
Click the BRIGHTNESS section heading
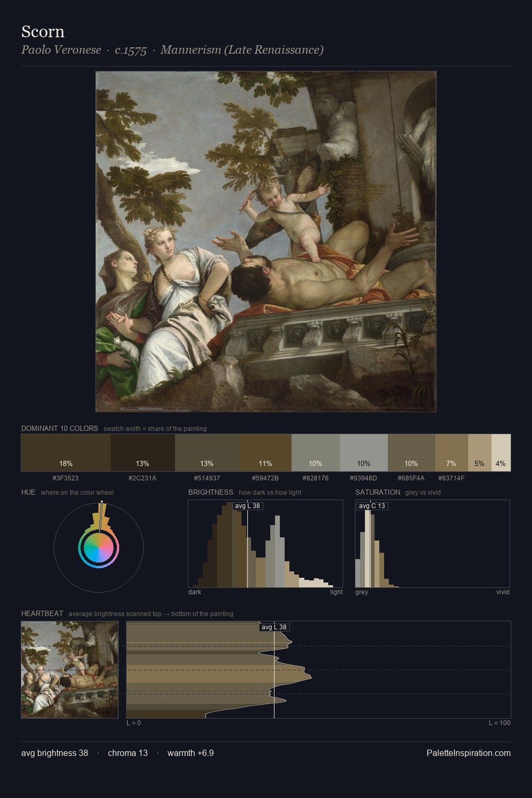(211, 492)
